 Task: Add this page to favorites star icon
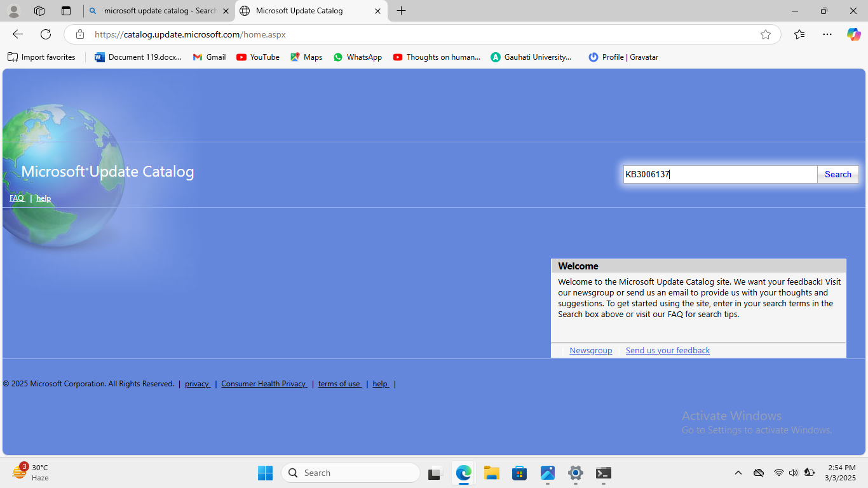click(766, 34)
